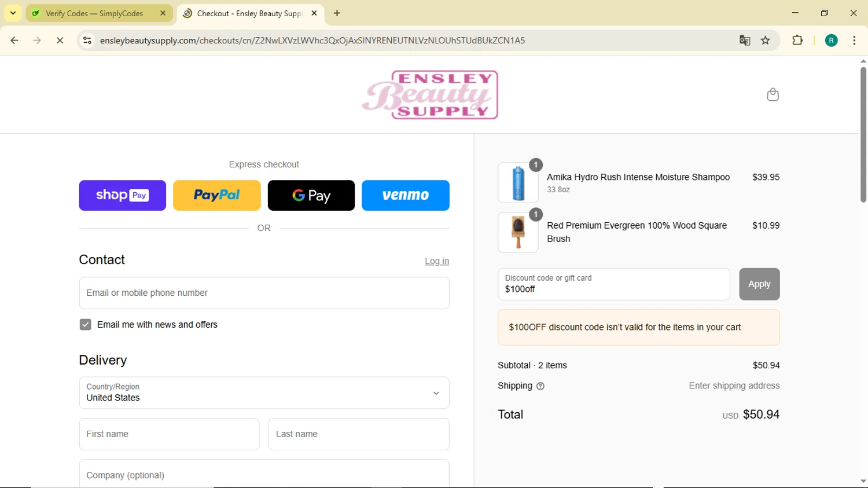
Task: Open a new browser tab
Action: (x=337, y=13)
